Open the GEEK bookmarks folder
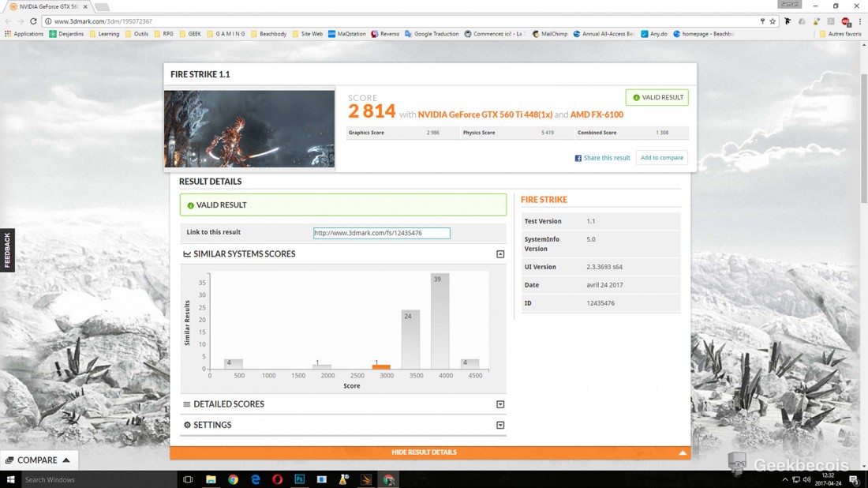The height and width of the screenshot is (488, 868). pyautogui.click(x=189, y=34)
